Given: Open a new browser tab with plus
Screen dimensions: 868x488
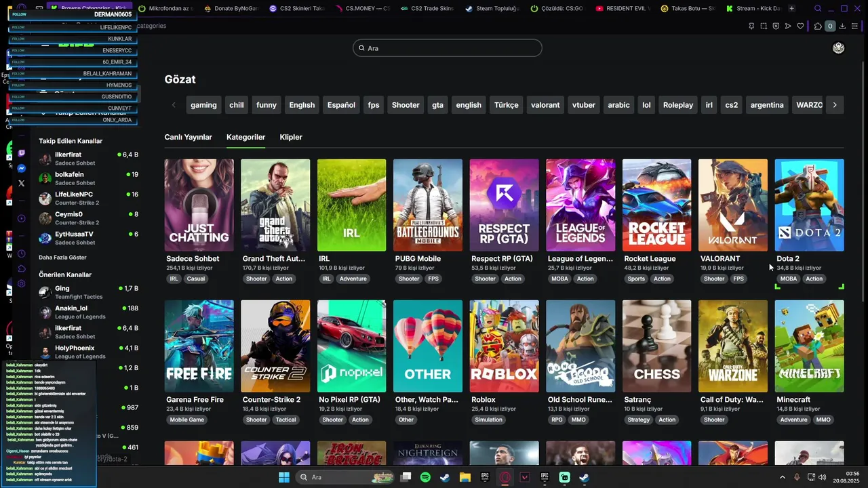Looking at the screenshot, I should coord(791,9).
